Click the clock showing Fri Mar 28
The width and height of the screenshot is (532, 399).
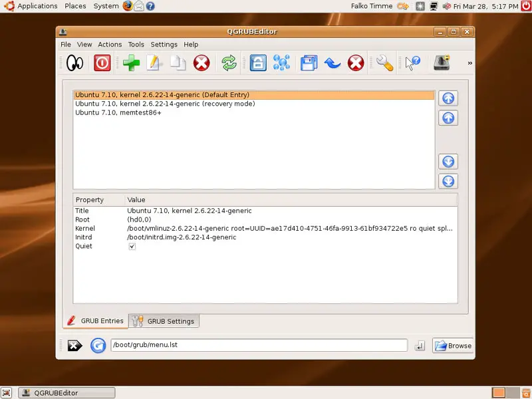[x=486, y=6]
